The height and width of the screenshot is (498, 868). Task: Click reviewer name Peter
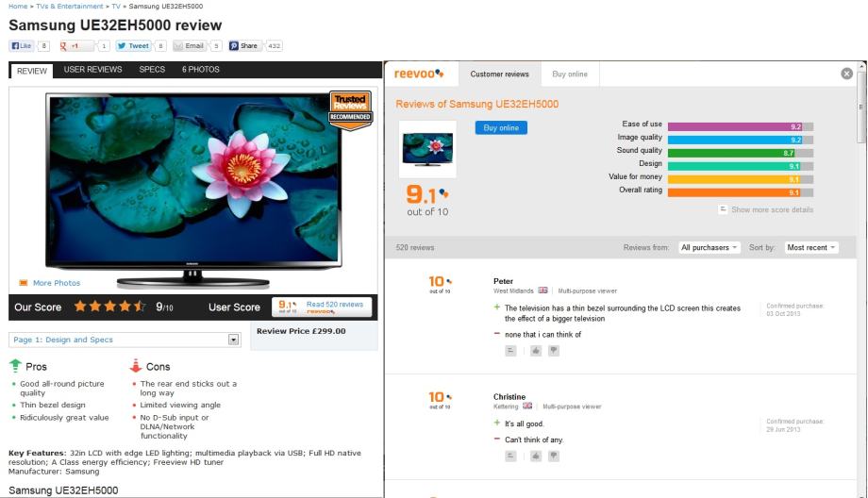click(503, 281)
